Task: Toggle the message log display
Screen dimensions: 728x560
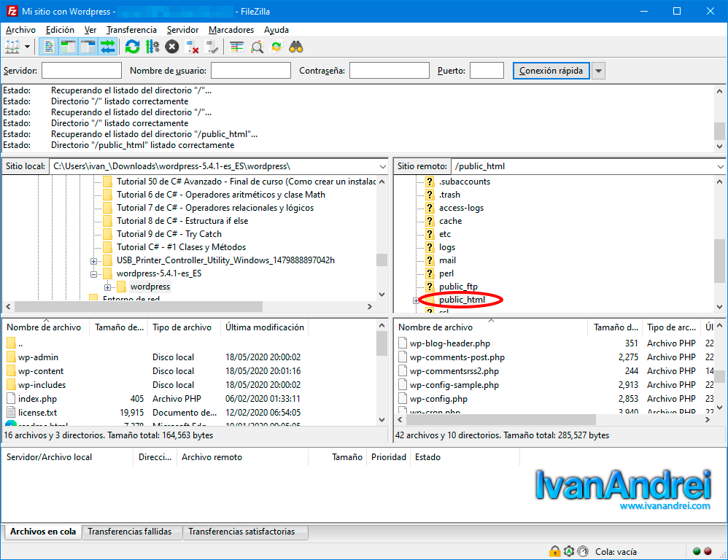Action: click(x=49, y=47)
